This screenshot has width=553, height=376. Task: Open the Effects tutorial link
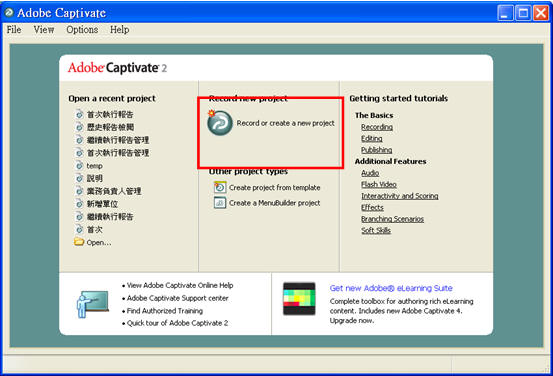(x=372, y=207)
